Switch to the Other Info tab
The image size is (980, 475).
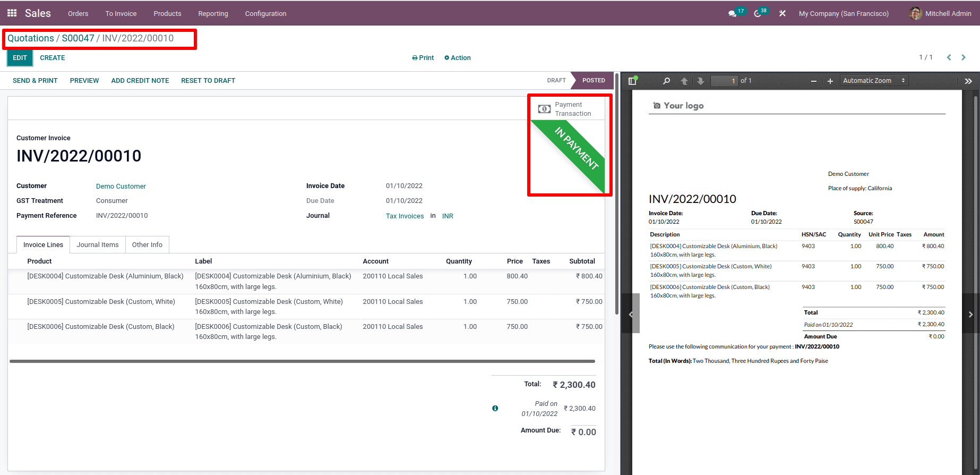[x=147, y=244]
